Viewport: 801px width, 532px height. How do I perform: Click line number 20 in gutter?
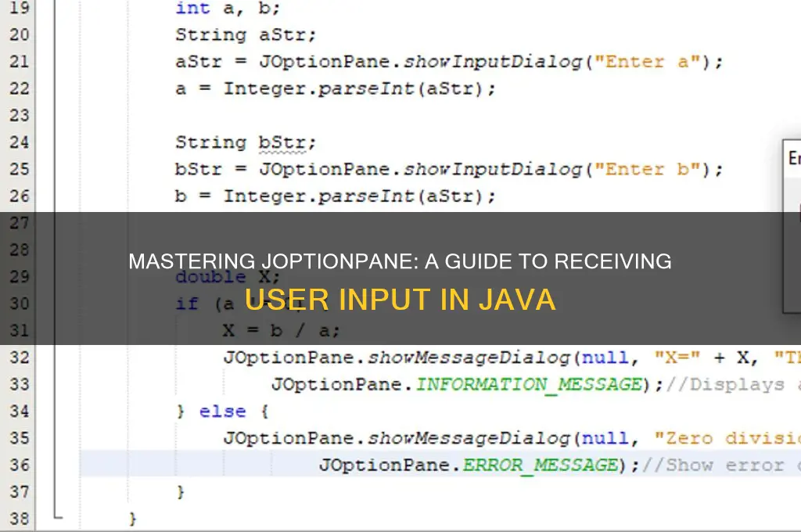(x=20, y=34)
